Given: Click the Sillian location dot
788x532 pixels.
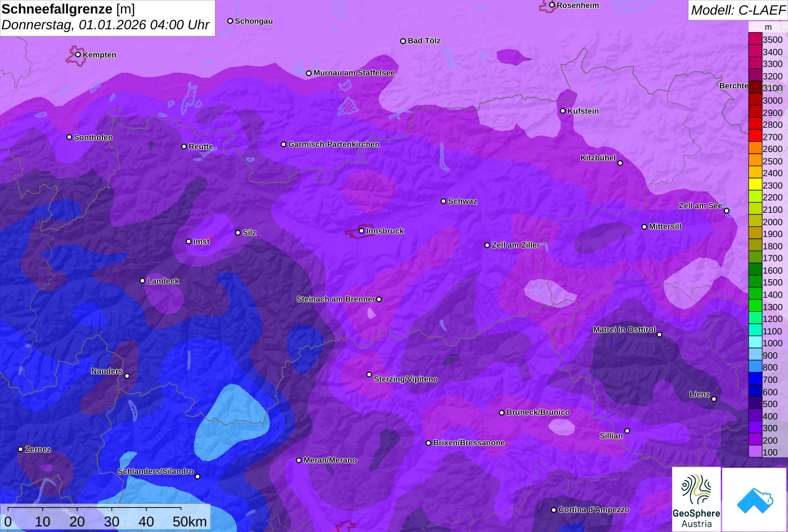Looking at the screenshot, I should click(x=627, y=431).
